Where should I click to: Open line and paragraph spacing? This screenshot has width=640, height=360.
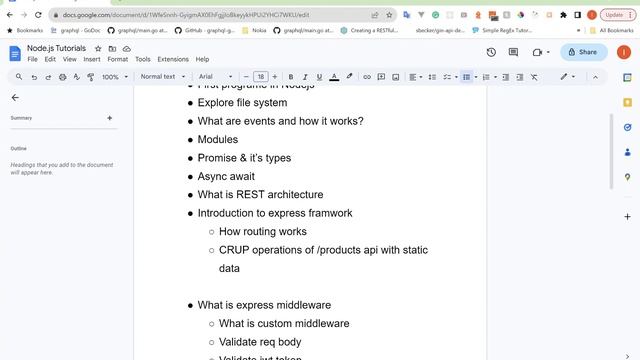[x=432, y=77]
